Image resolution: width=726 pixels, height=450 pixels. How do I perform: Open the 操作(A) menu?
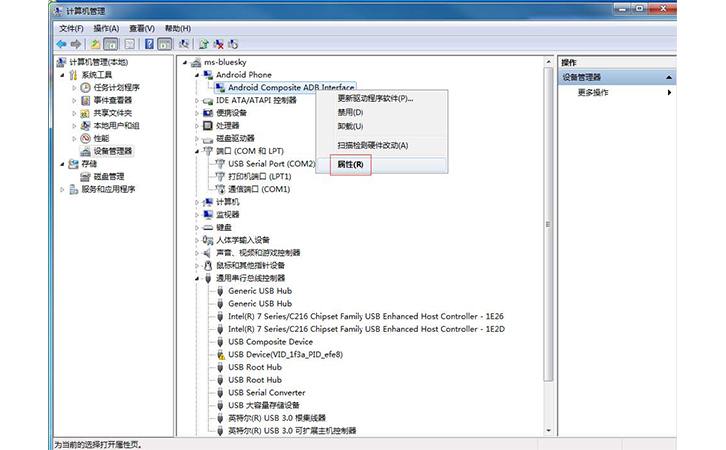click(x=106, y=29)
